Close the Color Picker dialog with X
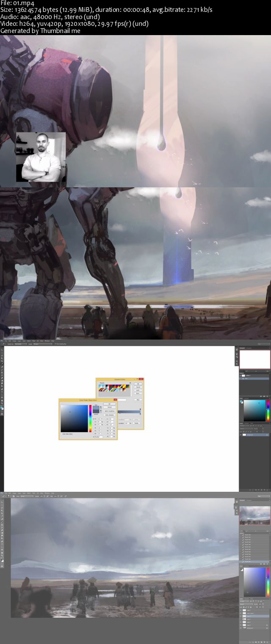 pos(115,400)
